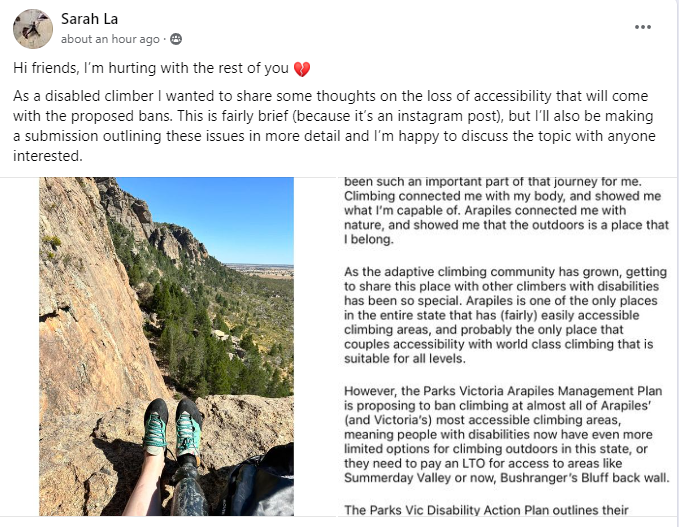Click the word 'interested.' ending the caption
This screenshot has height=527, width=679.
point(49,157)
